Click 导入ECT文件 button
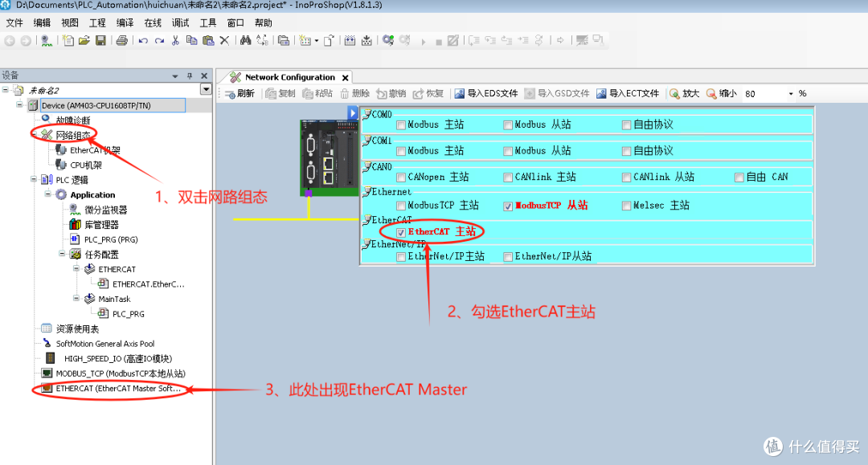Viewport: 868px width, 465px height. (x=628, y=93)
